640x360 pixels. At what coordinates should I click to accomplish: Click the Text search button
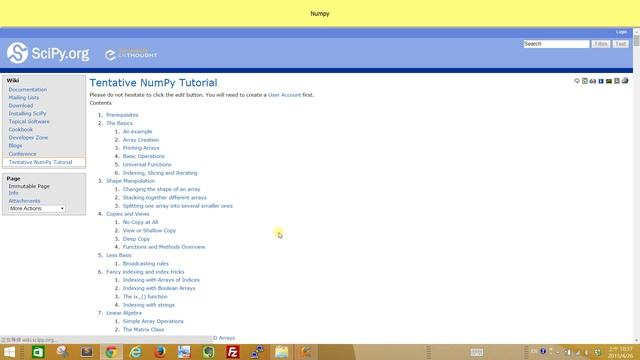[x=620, y=44]
